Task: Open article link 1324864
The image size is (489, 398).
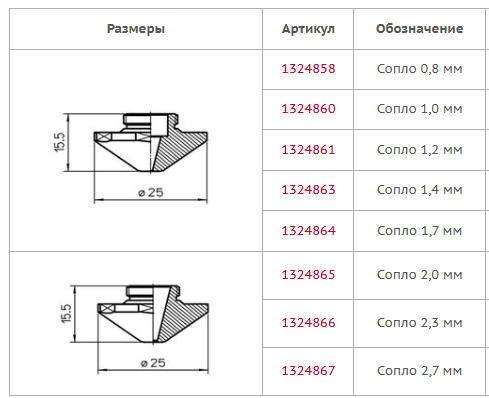Action: click(x=308, y=231)
